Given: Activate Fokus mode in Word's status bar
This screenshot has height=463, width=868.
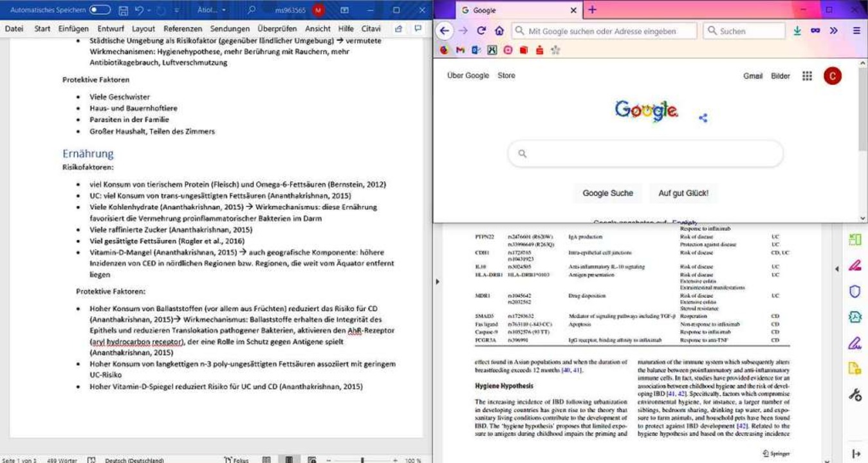Looking at the screenshot, I should (236, 460).
